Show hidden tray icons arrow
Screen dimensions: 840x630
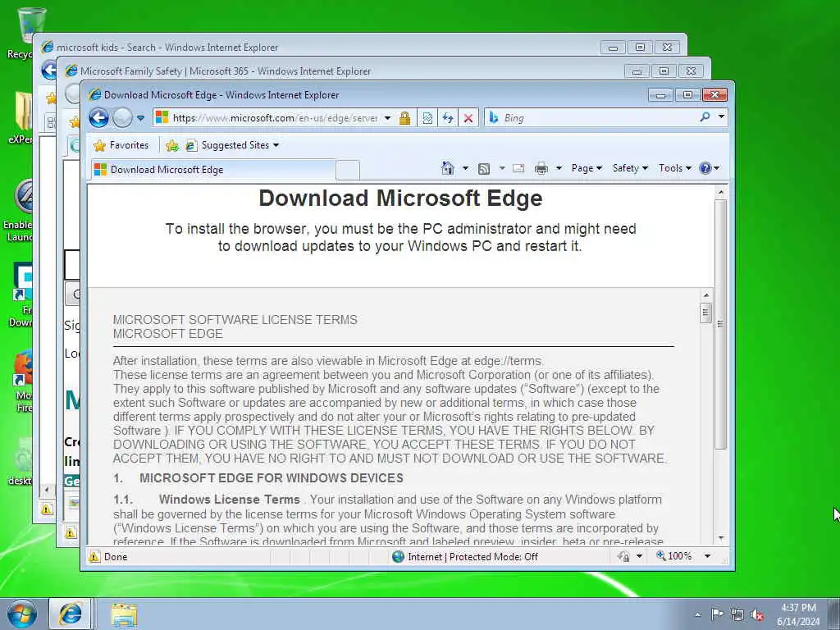pyautogui.click(x=697, y=614)
